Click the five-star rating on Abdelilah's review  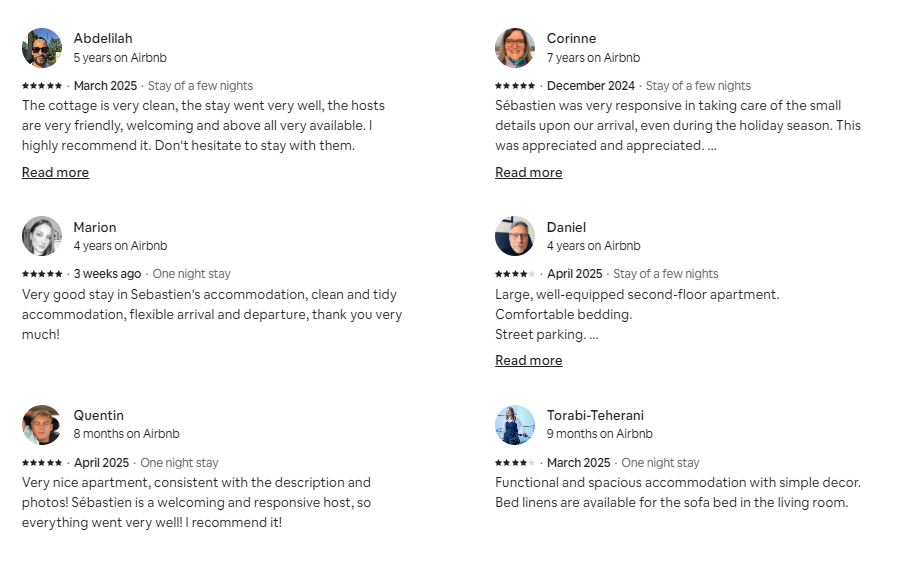(42, 86)
